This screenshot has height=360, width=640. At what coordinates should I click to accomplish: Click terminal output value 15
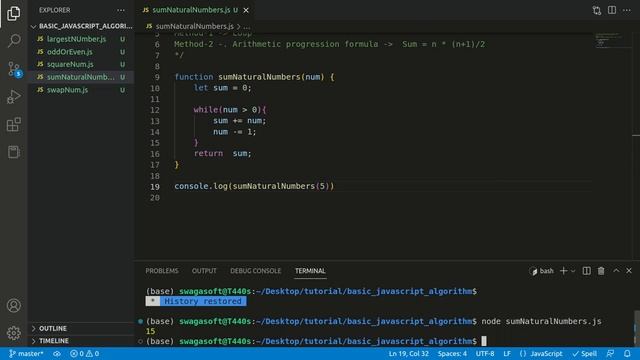click(x=150, y=331)
